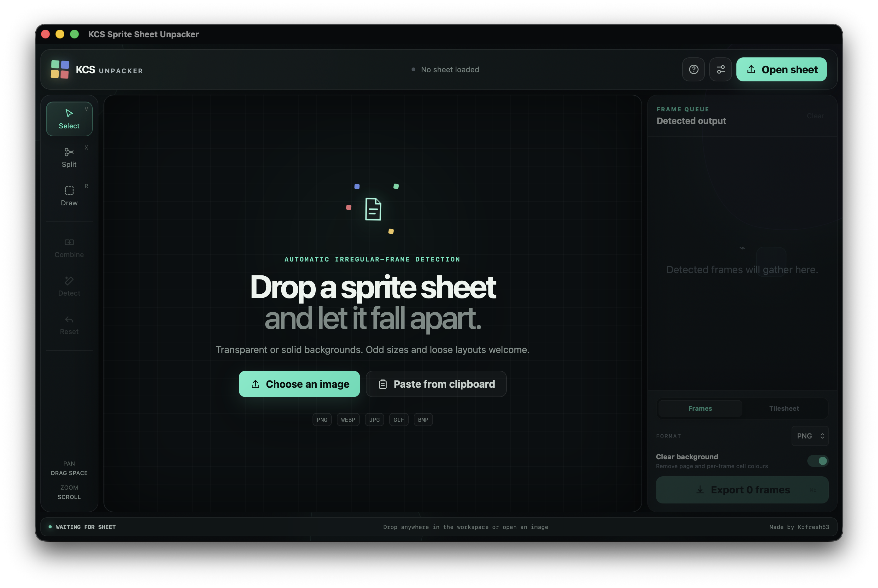Open the help question mark icon
878x588 pixels.
(x=694, y=69)
